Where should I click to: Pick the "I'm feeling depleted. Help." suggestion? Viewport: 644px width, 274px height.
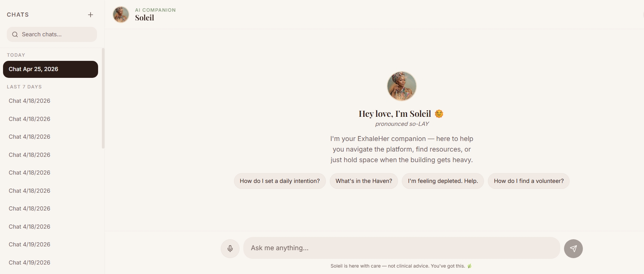pyautogui.click(x=443, y=181)
